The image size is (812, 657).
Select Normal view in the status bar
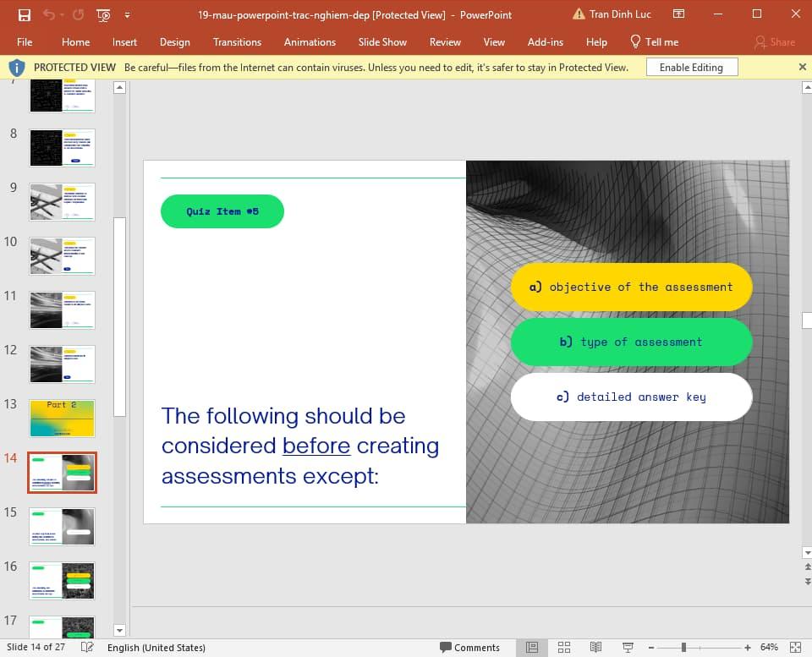532,648
